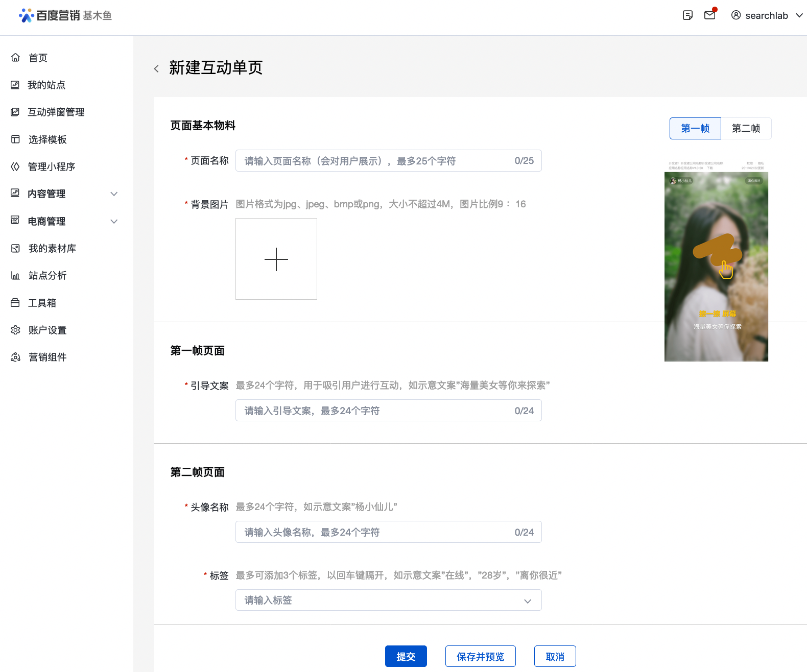This screenshot has width=807, height=672.
Task: Open 管理小程序 icon in sidebar
Action: (x=15, y=166)
